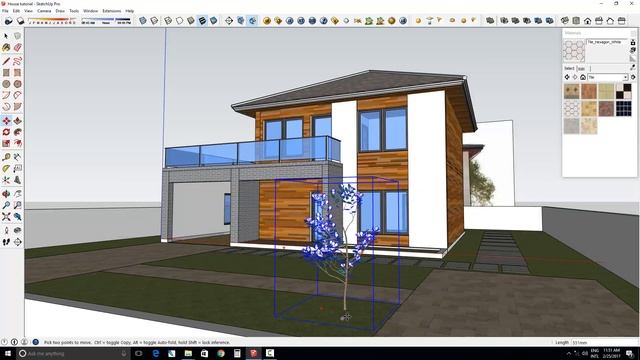Switch to Monochrome style

(213, 20)
